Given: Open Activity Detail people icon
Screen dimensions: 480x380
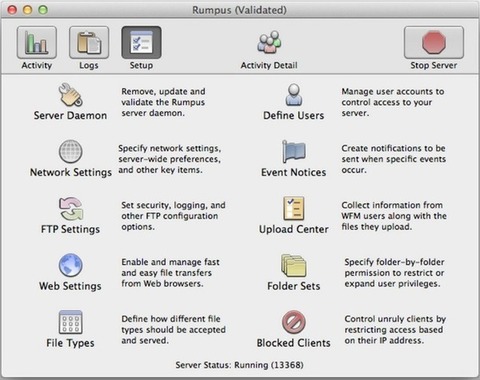Looking at the screenshot, I should click(269, 42).
